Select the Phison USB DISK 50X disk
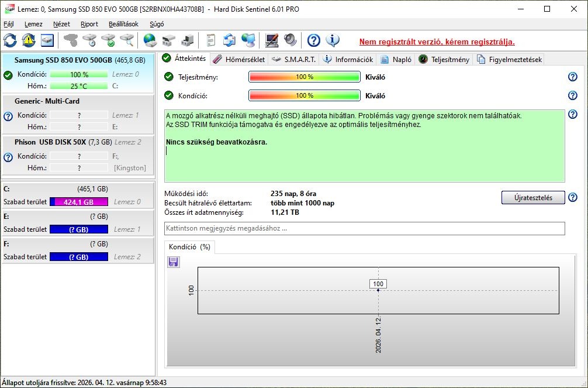This screenshot has height=388, width=588. 78,155
